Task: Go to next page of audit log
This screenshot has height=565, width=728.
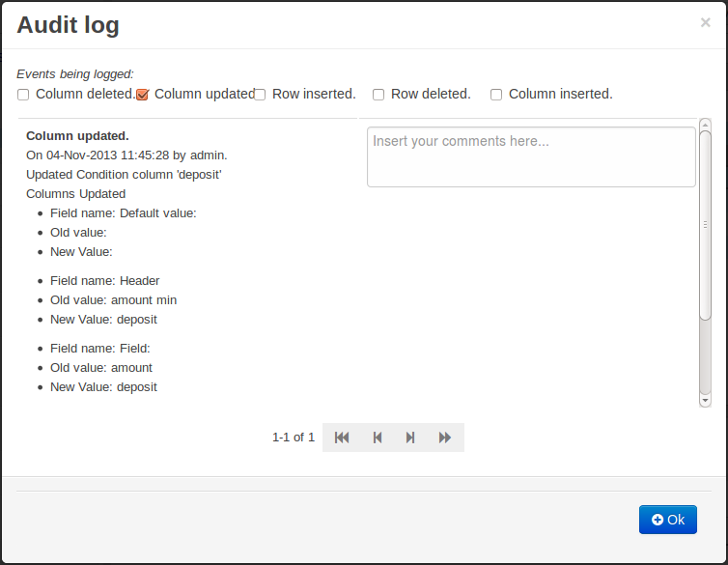Action: tap(410, 438)
